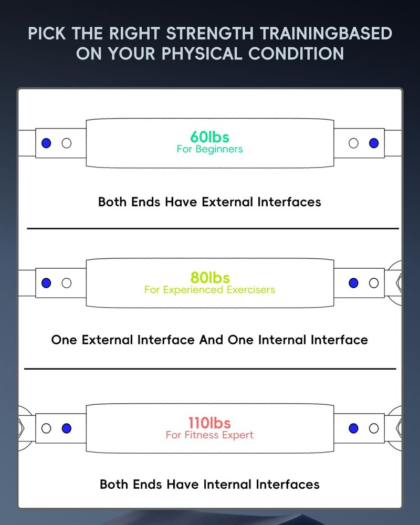Click the empty circle right of 80lbs bar

374,283
